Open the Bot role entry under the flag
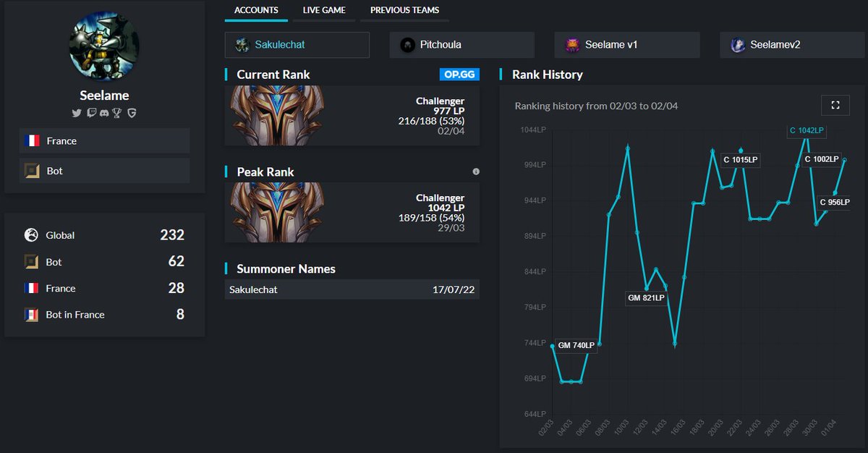Image resolution: width=868 pixels, height=453 pixels. 103,172
